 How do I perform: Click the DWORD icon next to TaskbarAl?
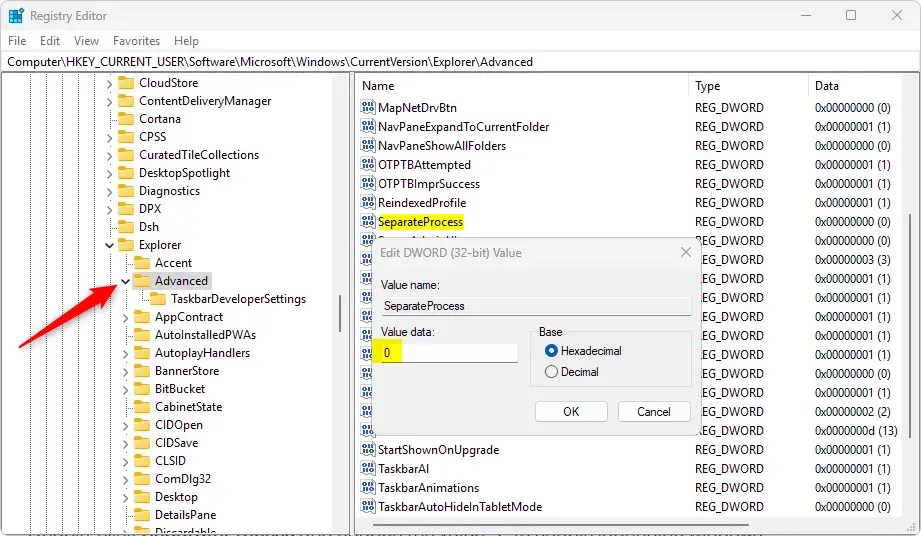(368, 468)
